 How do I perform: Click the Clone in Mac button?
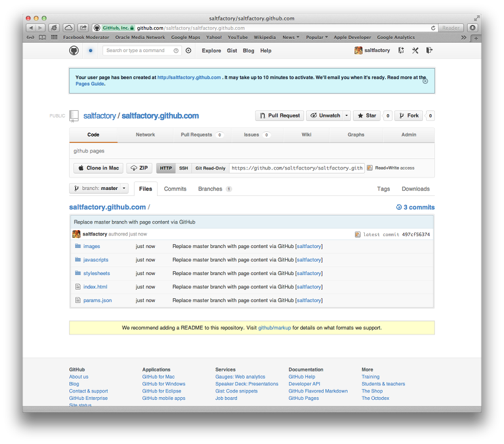[x=98, y=168]
